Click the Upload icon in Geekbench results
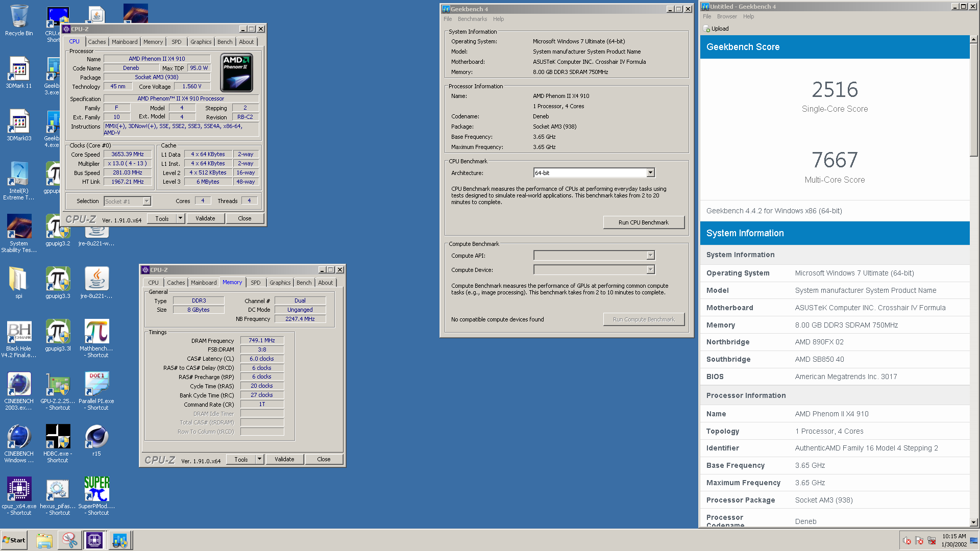 (x=706, y=29)
